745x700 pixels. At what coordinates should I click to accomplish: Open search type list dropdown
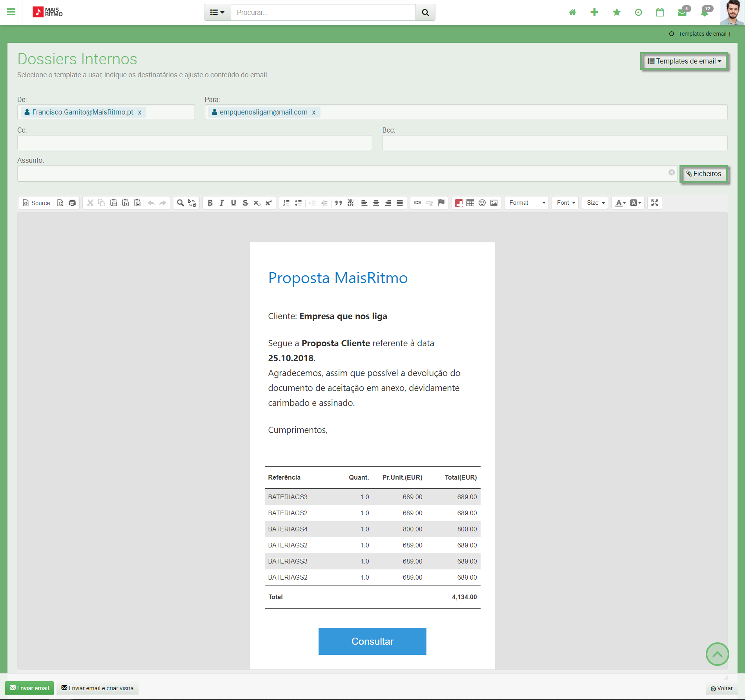[217, 13]
